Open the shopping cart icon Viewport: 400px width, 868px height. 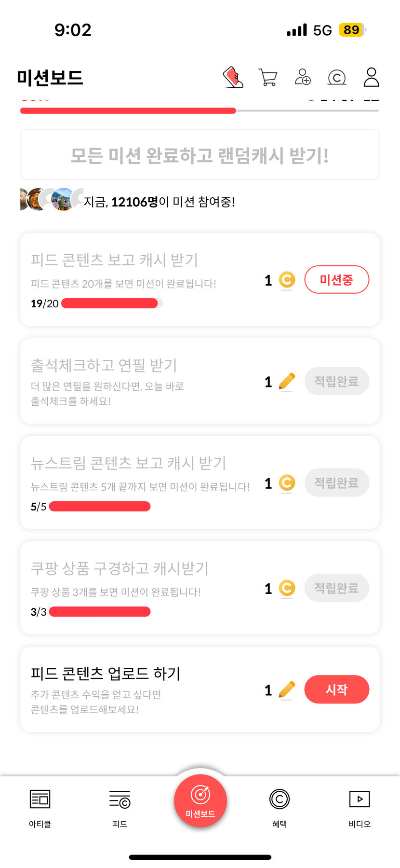point(268,77)
